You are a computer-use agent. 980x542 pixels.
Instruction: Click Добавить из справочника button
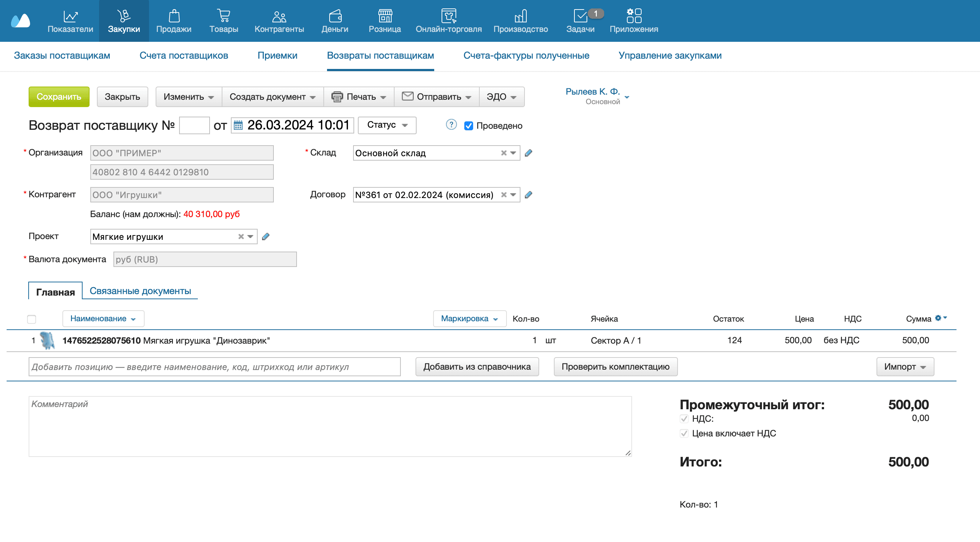coord(477,367)
